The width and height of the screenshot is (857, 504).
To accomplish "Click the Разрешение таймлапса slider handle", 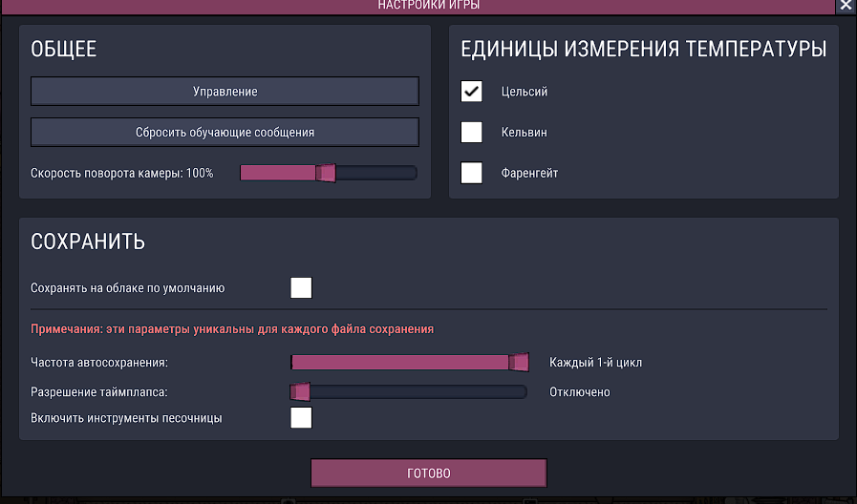I will click(300, 391).
